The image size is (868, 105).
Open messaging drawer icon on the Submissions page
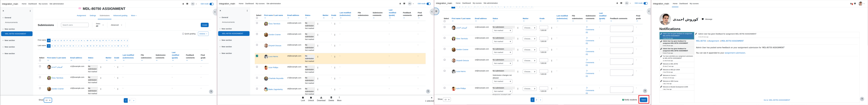[x=187, y=4]
